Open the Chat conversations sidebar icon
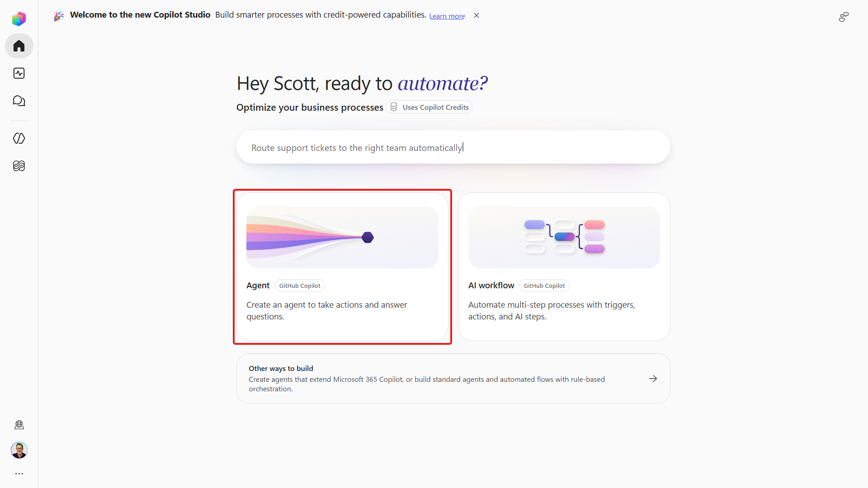Viewport: 868px width, 488px height. (19, 101)
